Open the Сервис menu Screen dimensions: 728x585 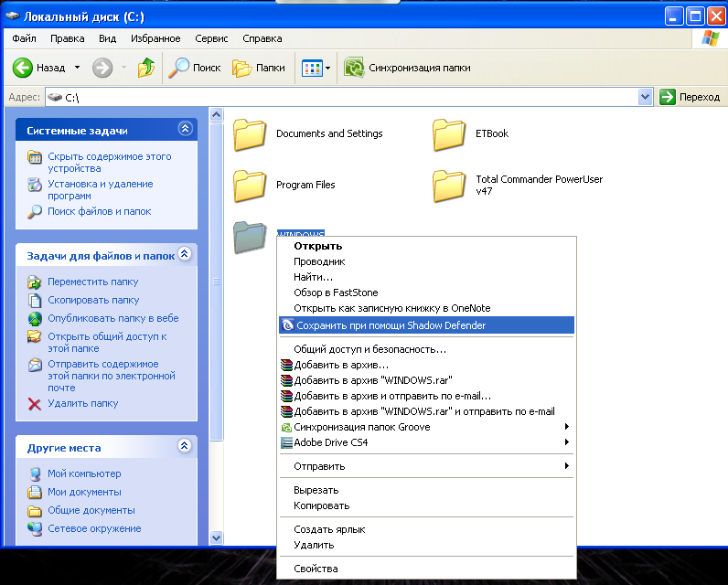[x=211, y=38]
